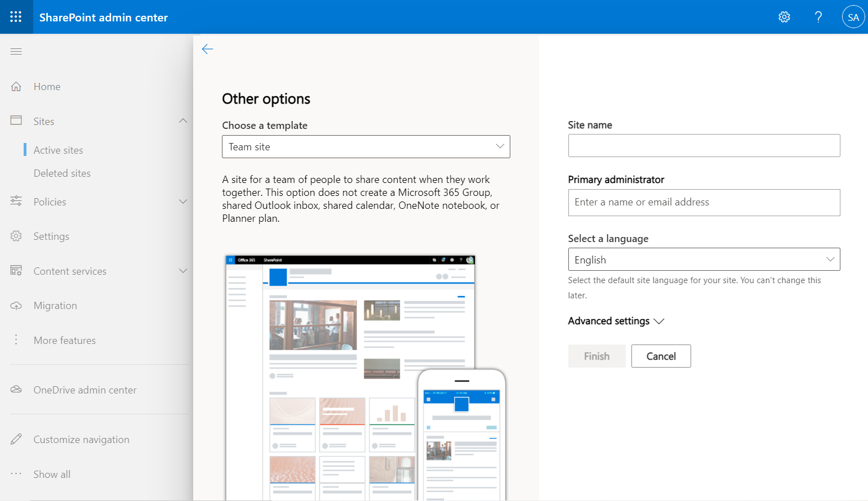Image resolution: width=868 pixels, height=501 pixels.
Task: Click the Other options heading
Action: pyautogui.click(x=266, y=99)
